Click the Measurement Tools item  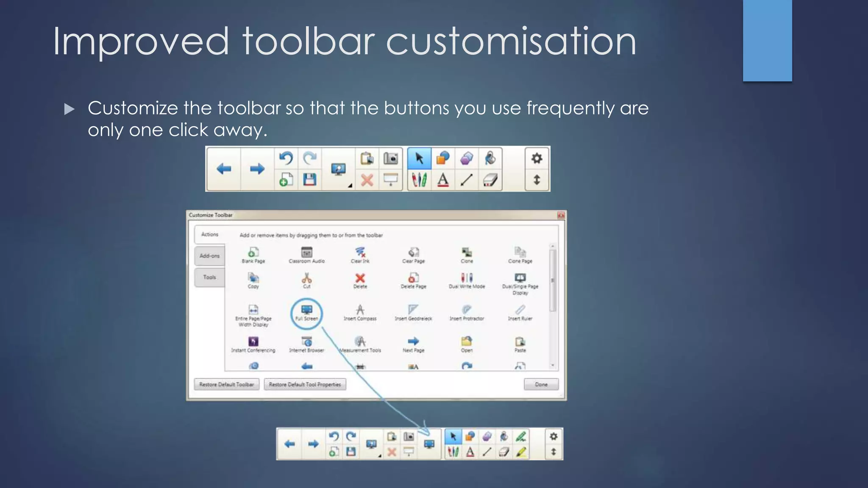360,345
